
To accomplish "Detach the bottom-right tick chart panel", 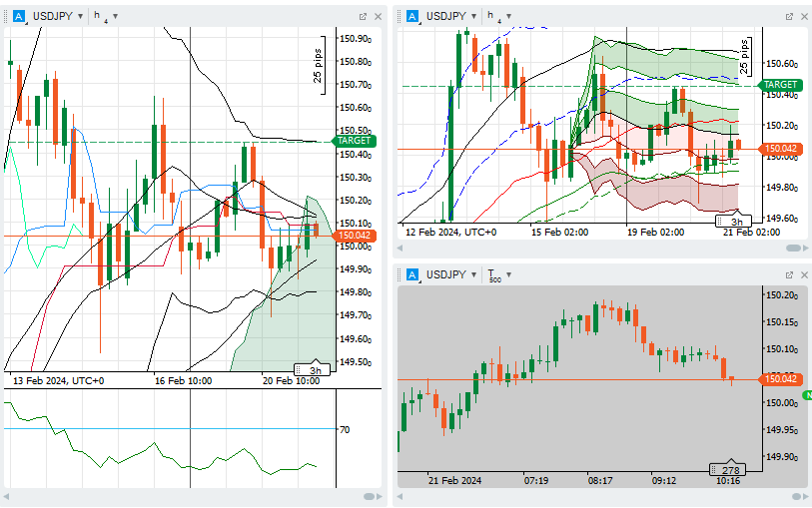I will pos(789,274).
